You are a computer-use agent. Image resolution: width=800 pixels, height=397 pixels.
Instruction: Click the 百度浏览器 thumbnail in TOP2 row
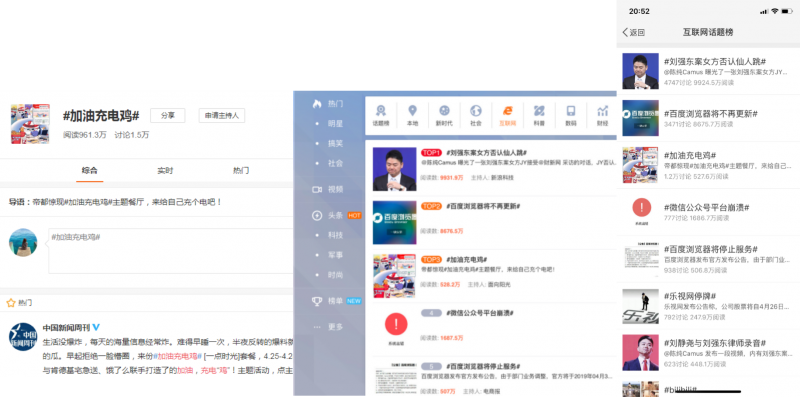[394, 222]
